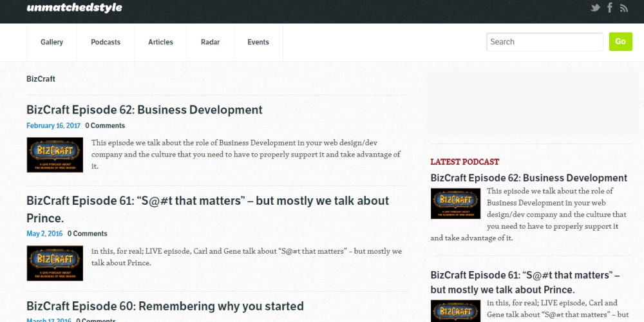Open 0 Comments for Episode 62

[x=105, y=126]
